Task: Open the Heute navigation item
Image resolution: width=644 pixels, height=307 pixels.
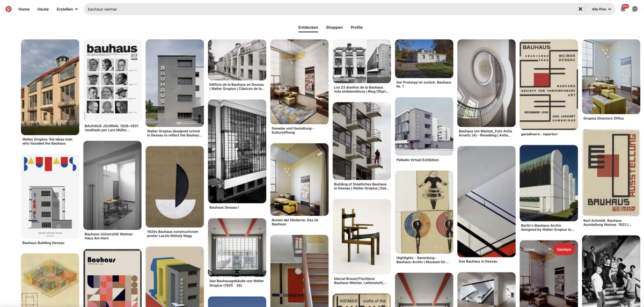Action: (43, 9)
